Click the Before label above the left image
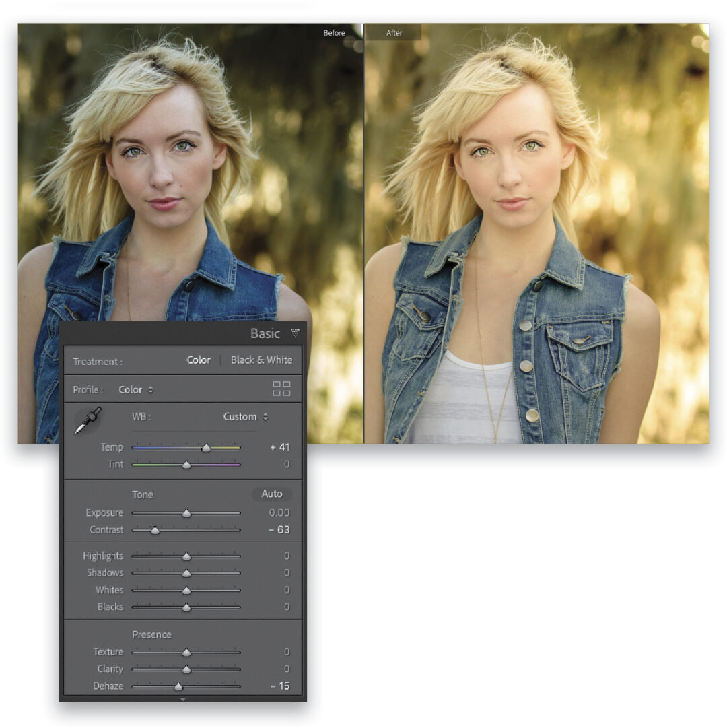Image resolution: width=727 pixels, height=728 pixels. (x=335, y=32)
